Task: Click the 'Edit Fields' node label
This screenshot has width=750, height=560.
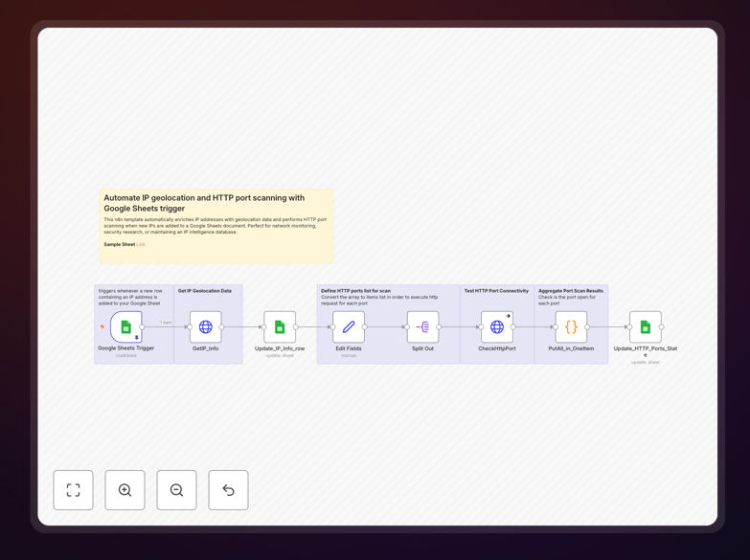Action: 349,348
